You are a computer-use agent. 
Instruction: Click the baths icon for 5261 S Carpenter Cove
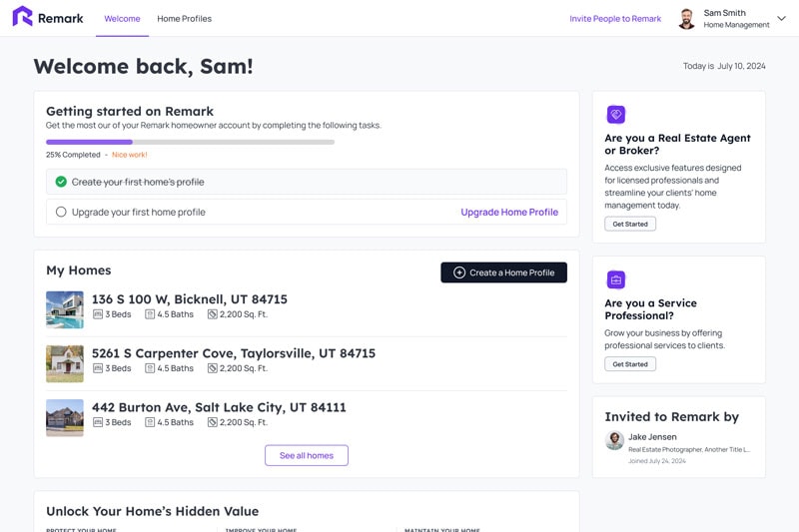tap(150, 368)
